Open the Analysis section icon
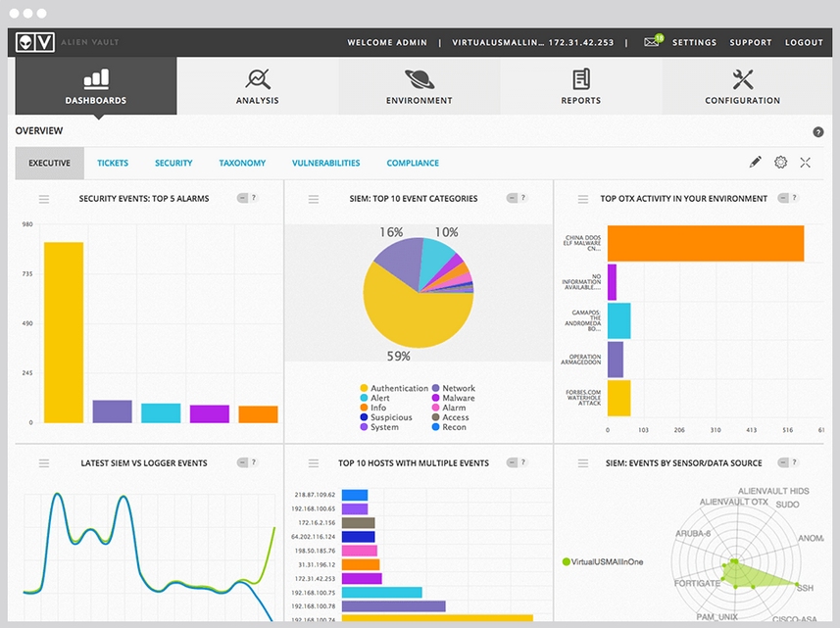Image resolution: width=840 pixels, height=628 pixels. coord(258,79)
